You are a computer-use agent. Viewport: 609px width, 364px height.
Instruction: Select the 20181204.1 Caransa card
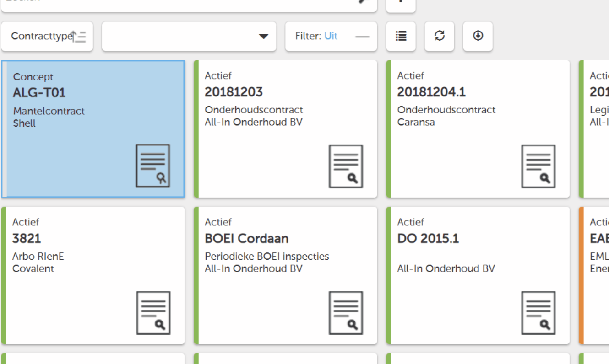(x=478, y=129)
